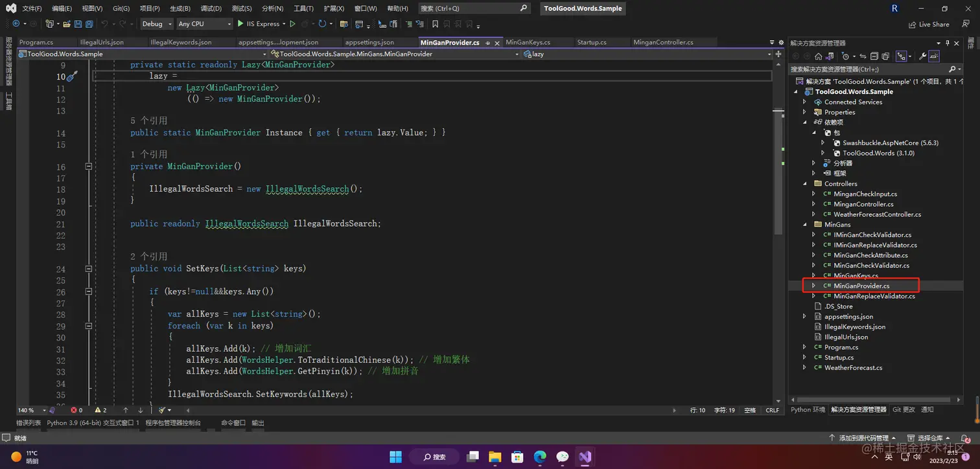Toggle the nested file view button in Solution Explorer
980x469 pixels.
pyautogui.click(x=901, y=56)
